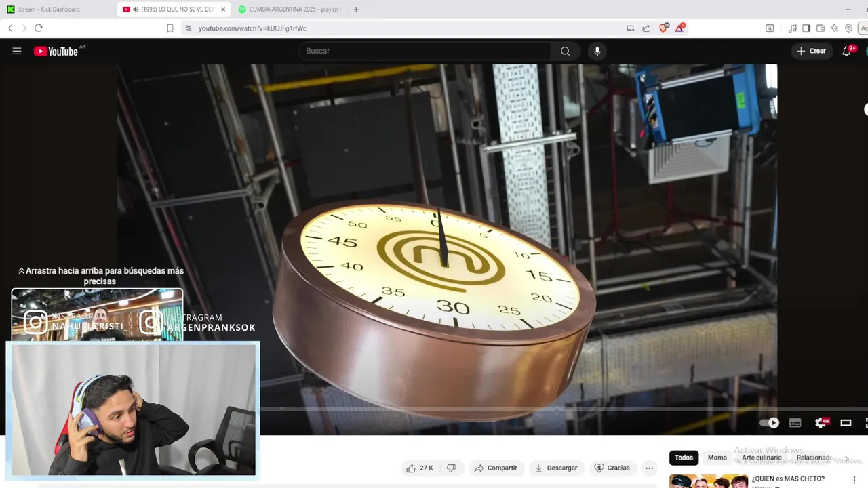Seek on the video progress bar
Image resolution: width=868 pixels, height=488 pixels.
coord(563,409)
